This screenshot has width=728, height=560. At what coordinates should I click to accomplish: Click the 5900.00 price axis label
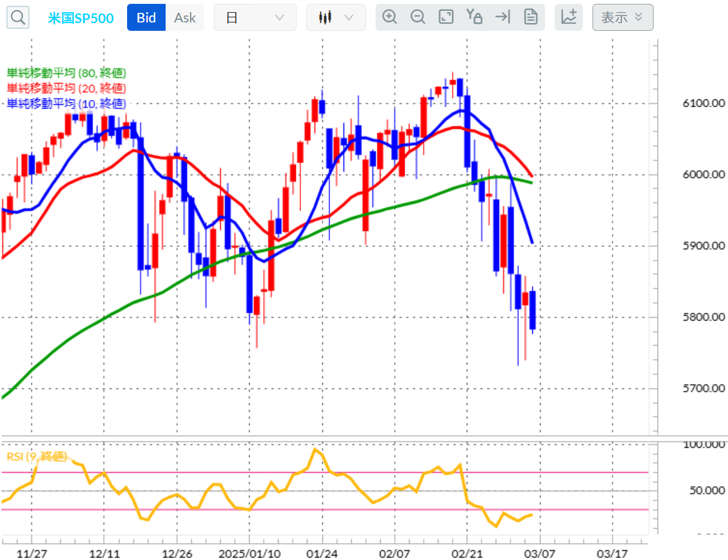click(704, 245)
